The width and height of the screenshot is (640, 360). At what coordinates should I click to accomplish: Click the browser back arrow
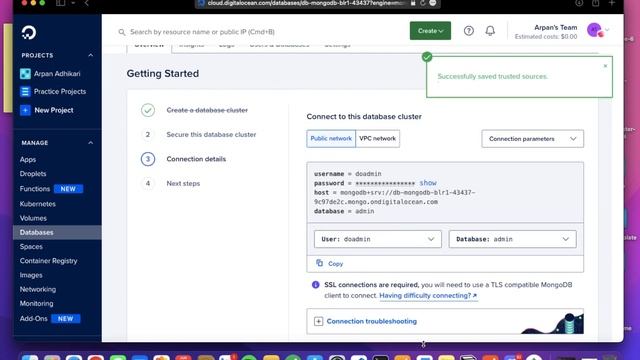click(87, 3)
